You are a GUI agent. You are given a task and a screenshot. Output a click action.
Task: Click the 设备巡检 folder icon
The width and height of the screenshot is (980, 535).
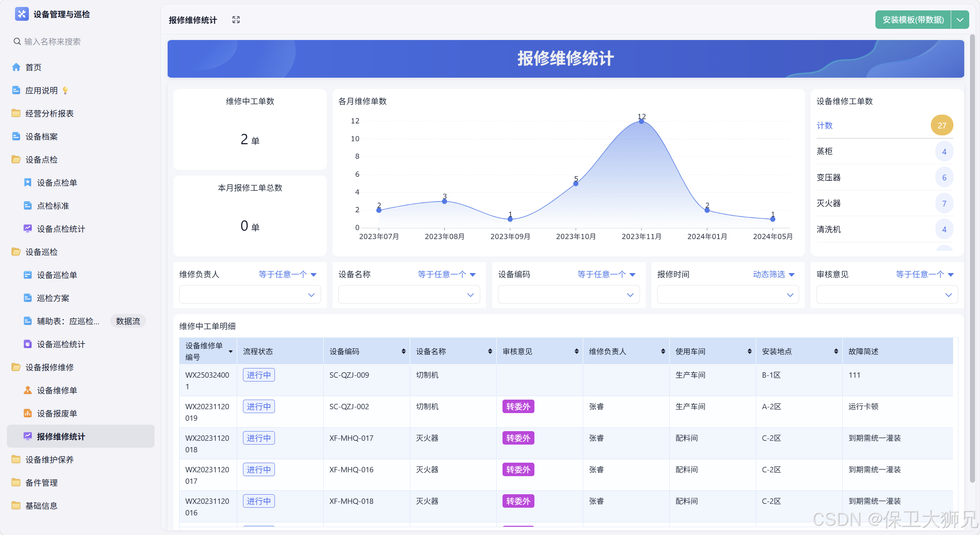tap(16, 252)
